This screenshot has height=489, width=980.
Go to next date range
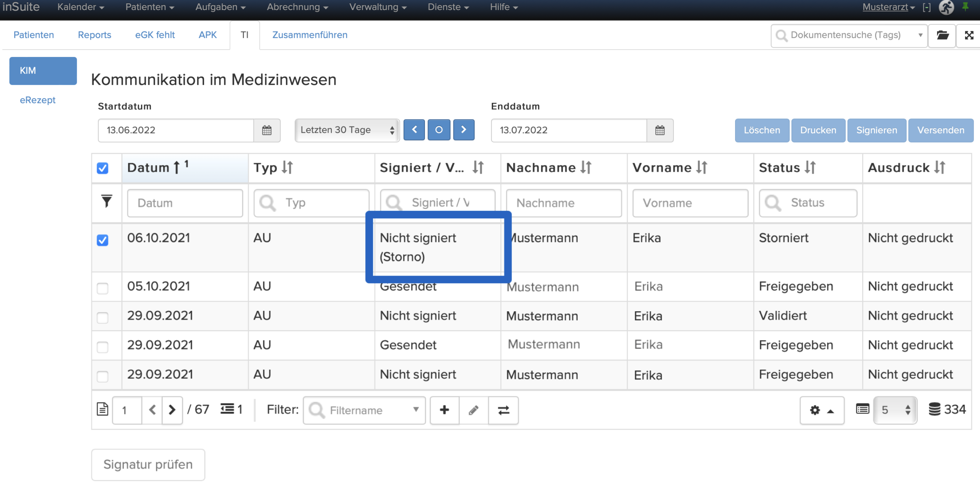[463, 130]
